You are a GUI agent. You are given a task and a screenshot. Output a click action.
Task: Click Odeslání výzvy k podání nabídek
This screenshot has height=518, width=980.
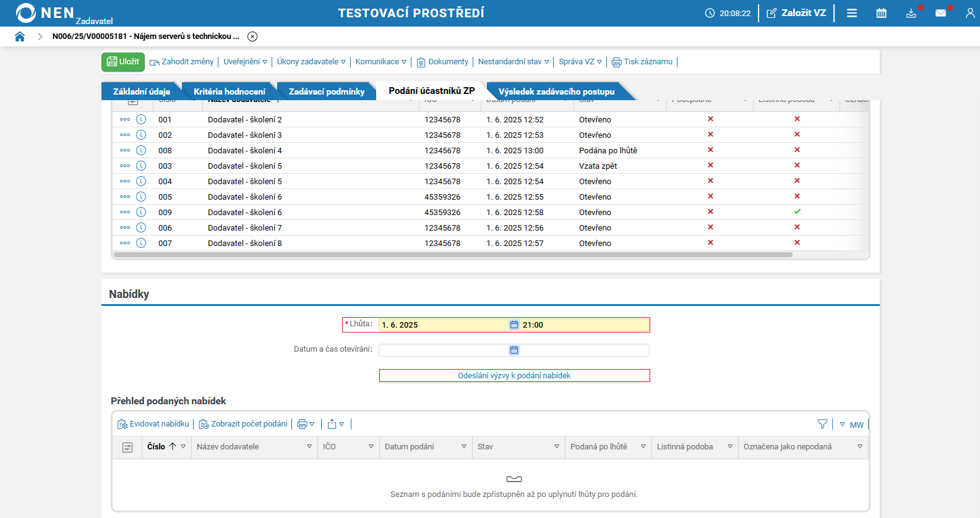pyautogui.click(x=514, y=376)
